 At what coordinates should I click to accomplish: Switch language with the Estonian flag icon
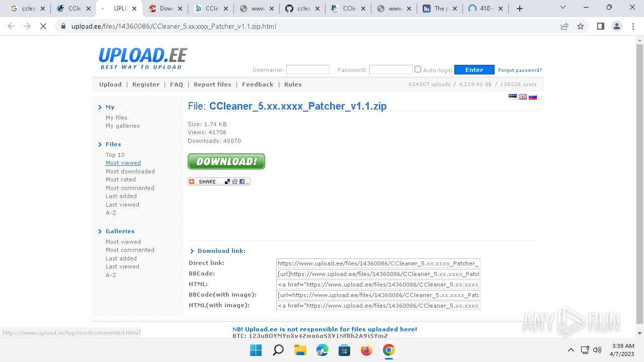point(513,97)
